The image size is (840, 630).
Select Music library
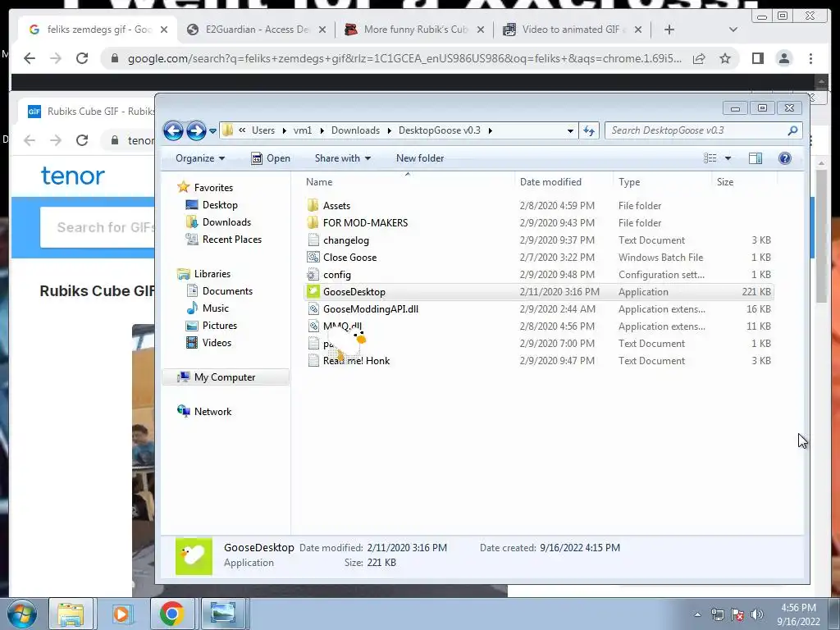pos(216,308)
